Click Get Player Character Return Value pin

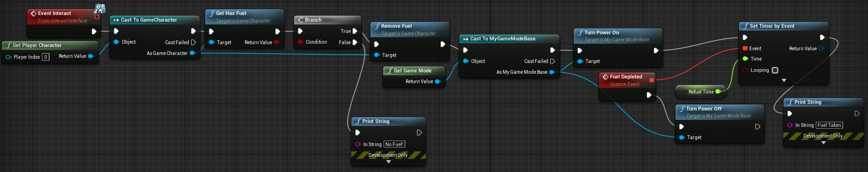pos(91,56)
